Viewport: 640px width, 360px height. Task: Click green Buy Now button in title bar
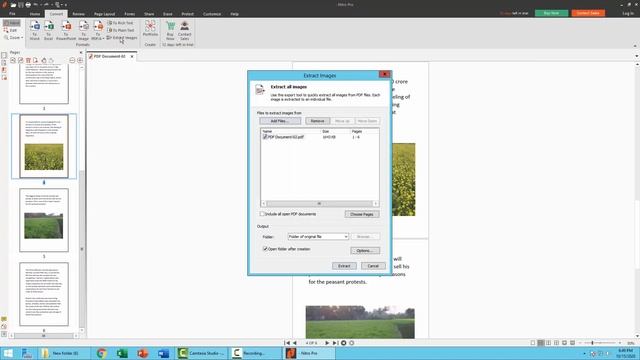pos(551,13)
